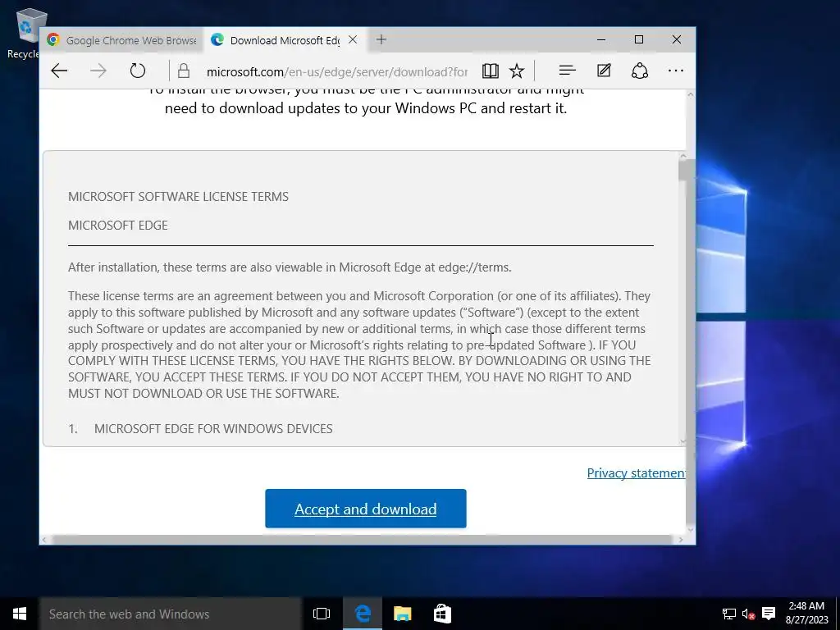Open the Share icon in toolbar
This screenshot has height=630, width=840.
[640, 71]
